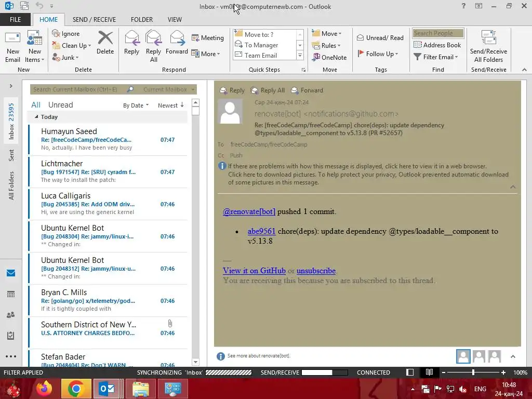Collapse the message header
The image size is (532, 399).
pos(513,187)
